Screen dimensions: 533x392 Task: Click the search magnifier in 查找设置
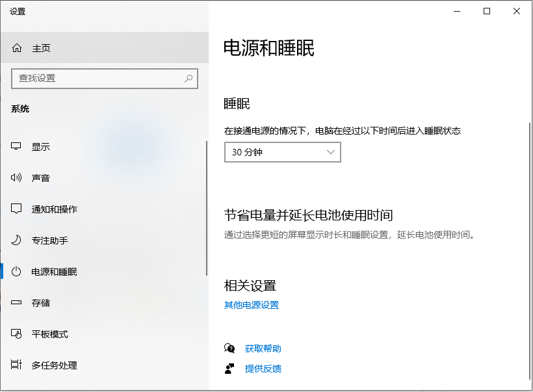(x=188, y=78)
